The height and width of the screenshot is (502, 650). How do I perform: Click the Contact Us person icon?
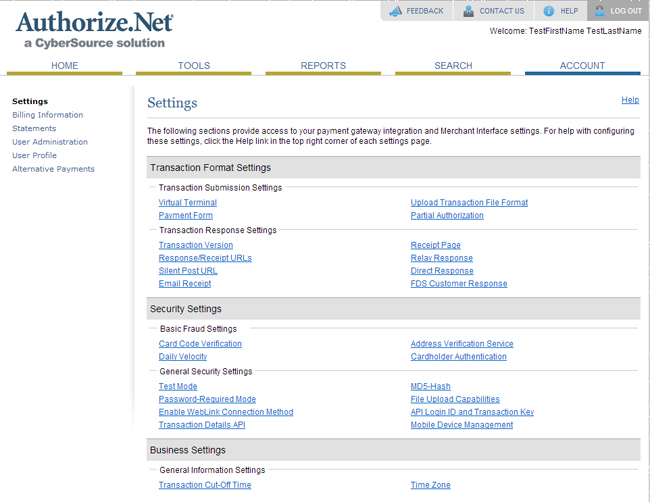click(x=468, y=11)
